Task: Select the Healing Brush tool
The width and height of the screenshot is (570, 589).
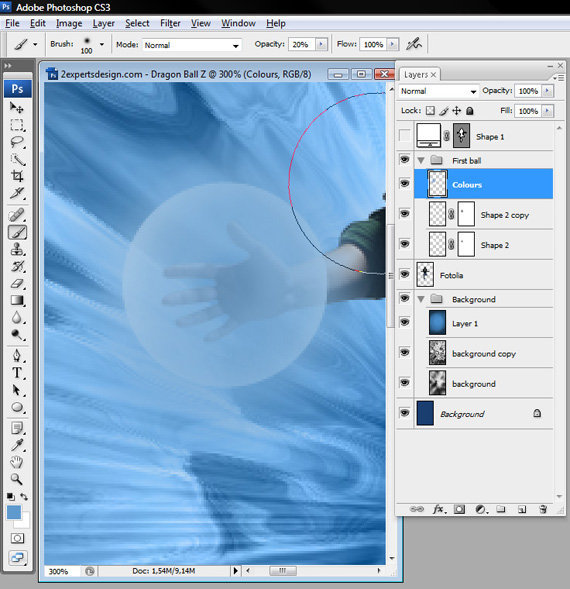Action: [x=17, y=215]
